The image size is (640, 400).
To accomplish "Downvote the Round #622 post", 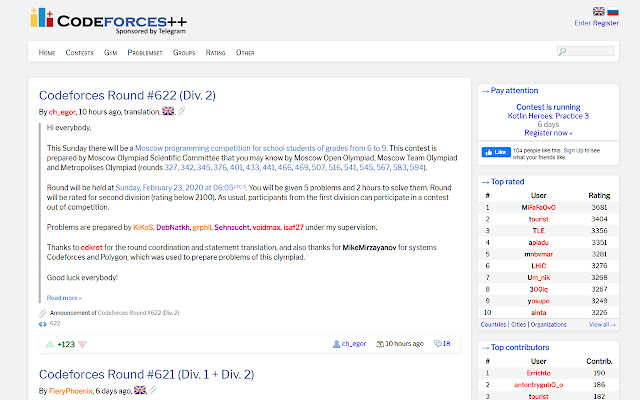I will tap(82, 344).
